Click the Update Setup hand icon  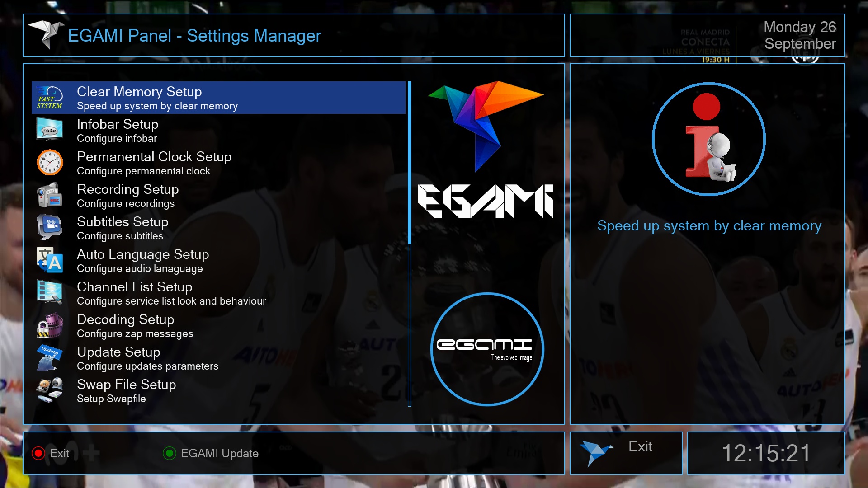(50, 358)
